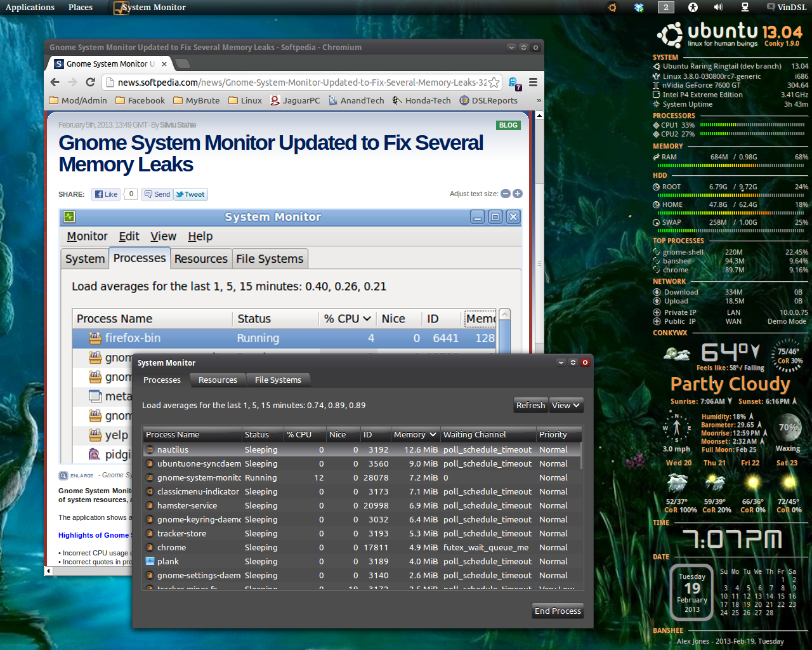
Task: Open Applications menu in top panel
Action: pyautogui.click(x=30, y=8)
